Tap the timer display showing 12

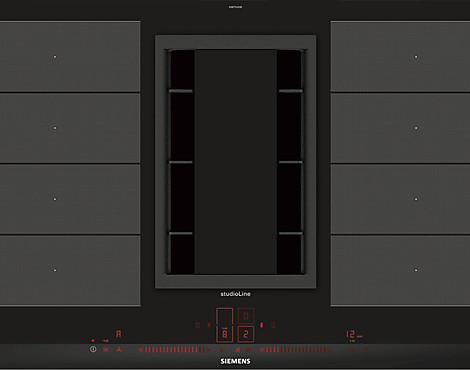point(350,334)
